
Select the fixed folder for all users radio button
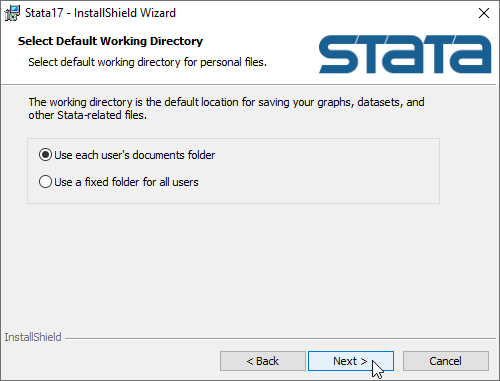(x=45, y=182)
